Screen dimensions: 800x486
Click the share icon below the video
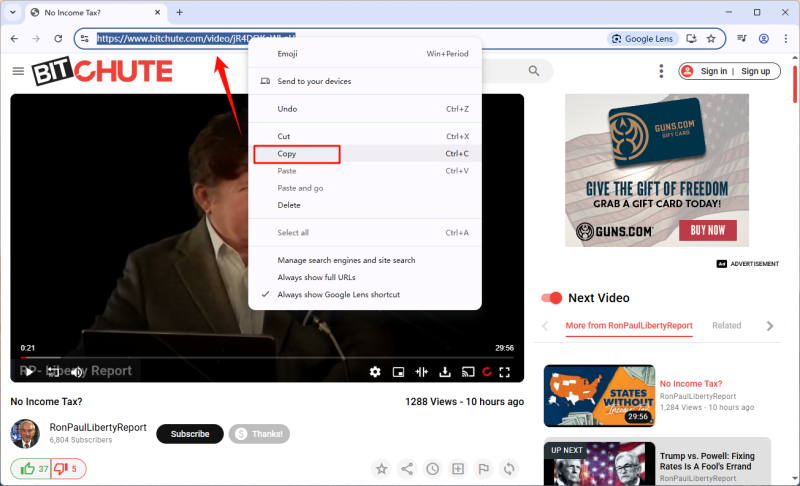coord(407,468)
